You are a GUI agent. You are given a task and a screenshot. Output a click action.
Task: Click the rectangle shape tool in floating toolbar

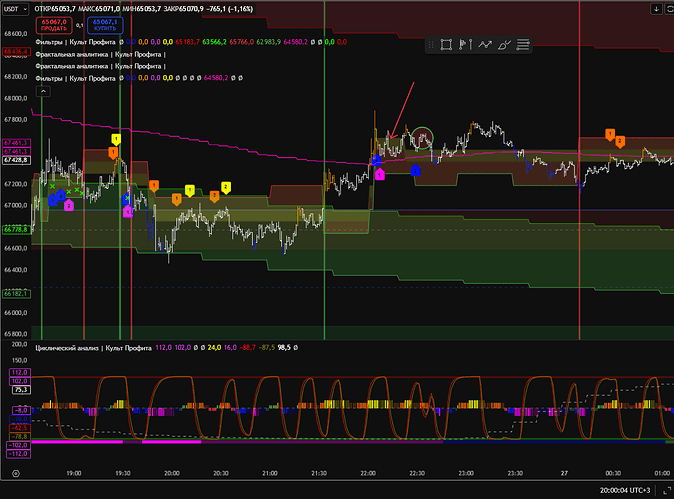click(446, 44)
